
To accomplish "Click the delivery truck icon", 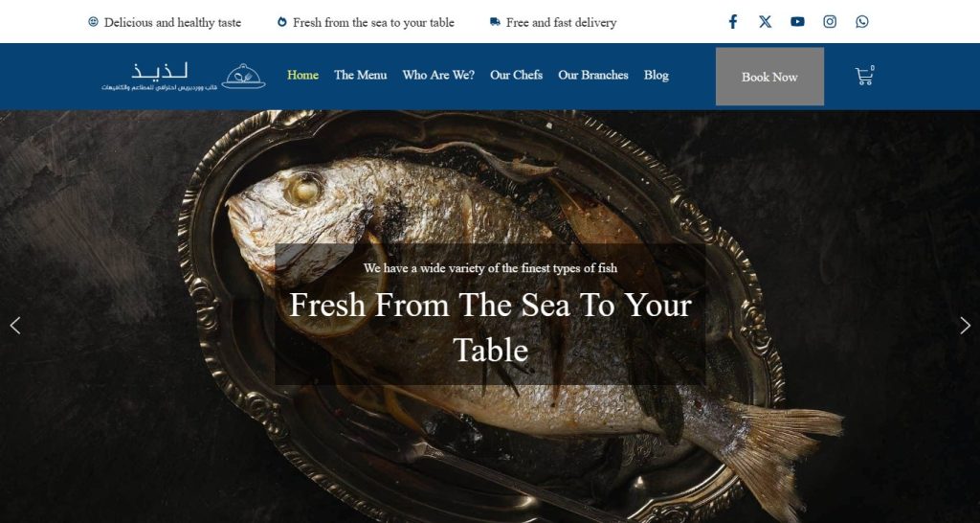I will [495, 22].
